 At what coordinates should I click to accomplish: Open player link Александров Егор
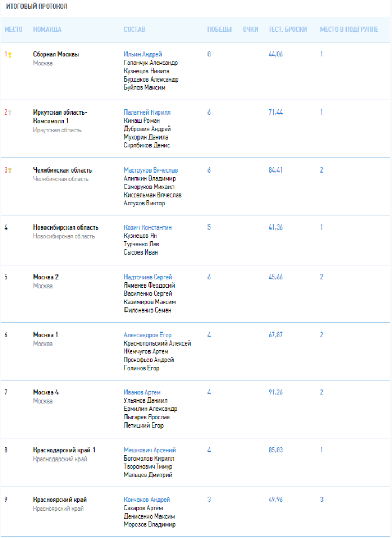pyautogui.click(x=147, y=335)
